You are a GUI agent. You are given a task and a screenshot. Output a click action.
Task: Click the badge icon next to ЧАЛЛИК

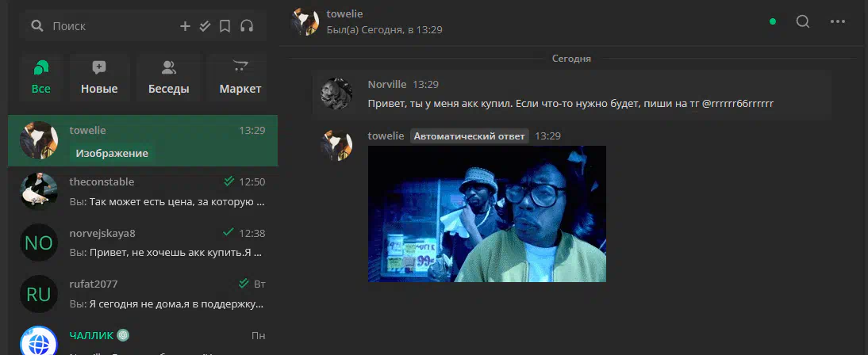tap(123, 335)
